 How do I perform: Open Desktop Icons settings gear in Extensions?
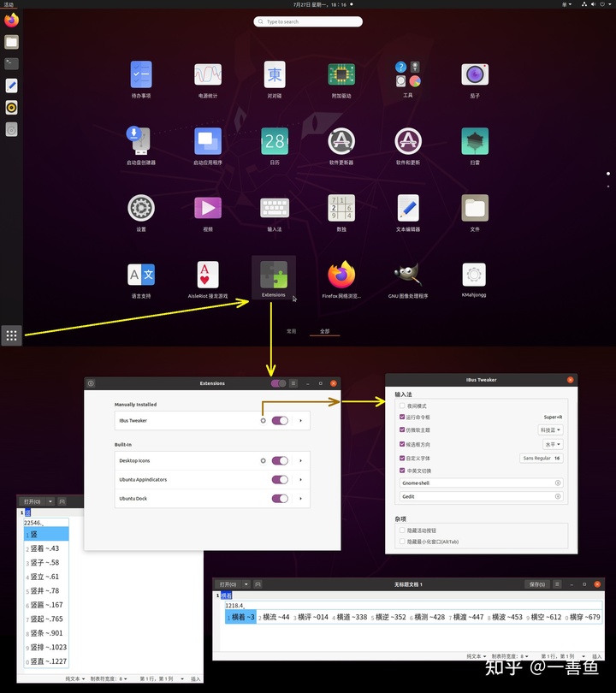click(x=263, y=460)
